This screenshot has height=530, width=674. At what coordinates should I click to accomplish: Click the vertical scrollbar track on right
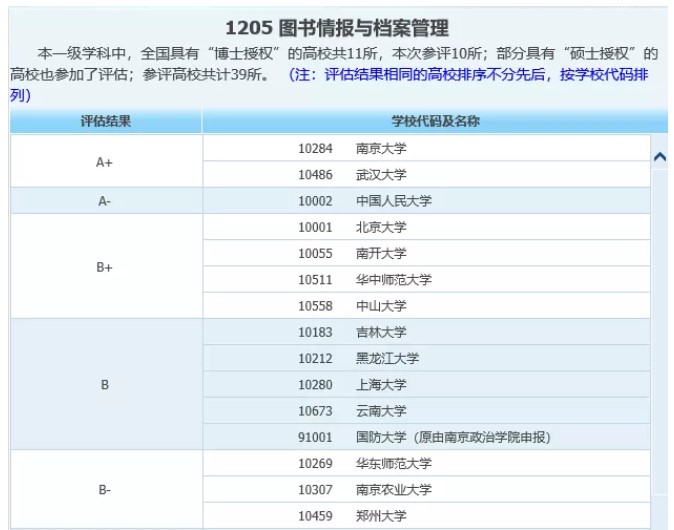click(x=659, y=340)
